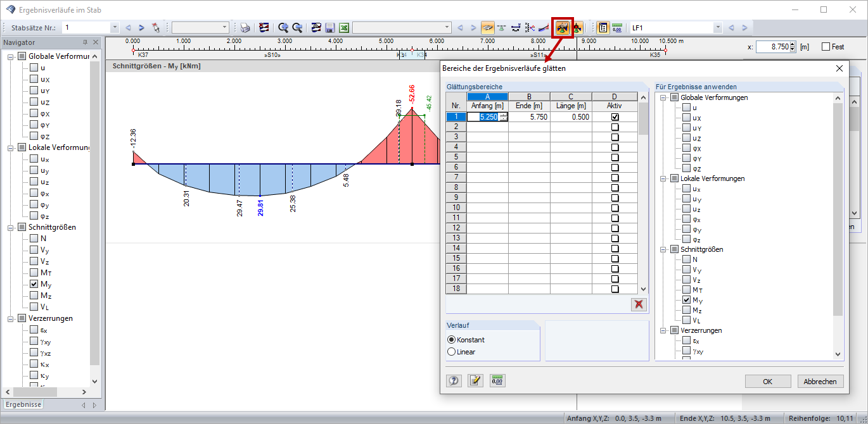868x424 pixels.
Task: Click the toolbar units 0.00 icon
Action: [616, 28]
